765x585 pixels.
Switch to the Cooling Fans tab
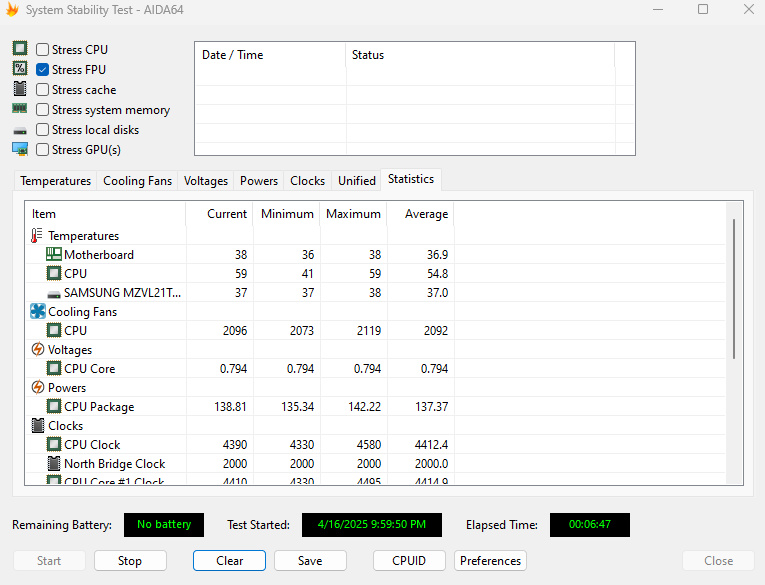[138, 181]
